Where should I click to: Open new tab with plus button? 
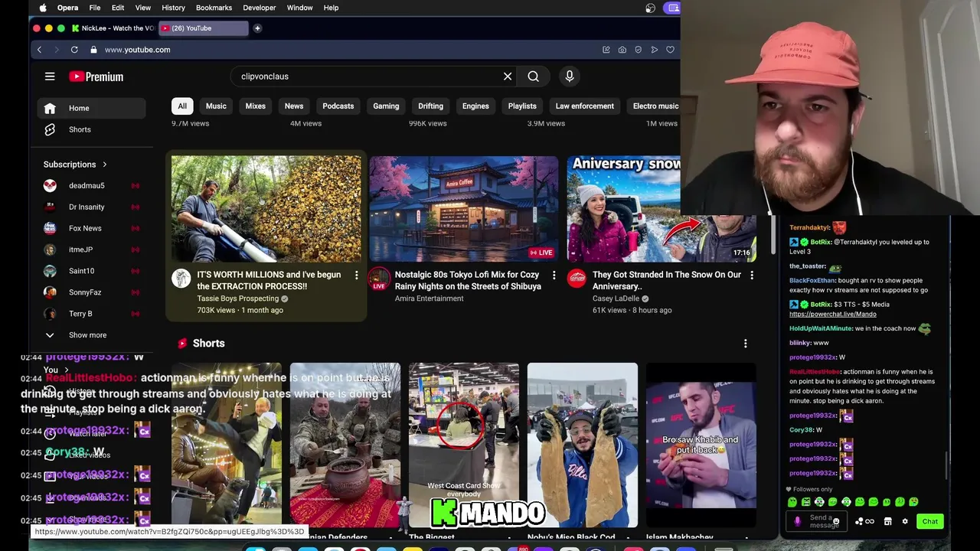point(257,28)
